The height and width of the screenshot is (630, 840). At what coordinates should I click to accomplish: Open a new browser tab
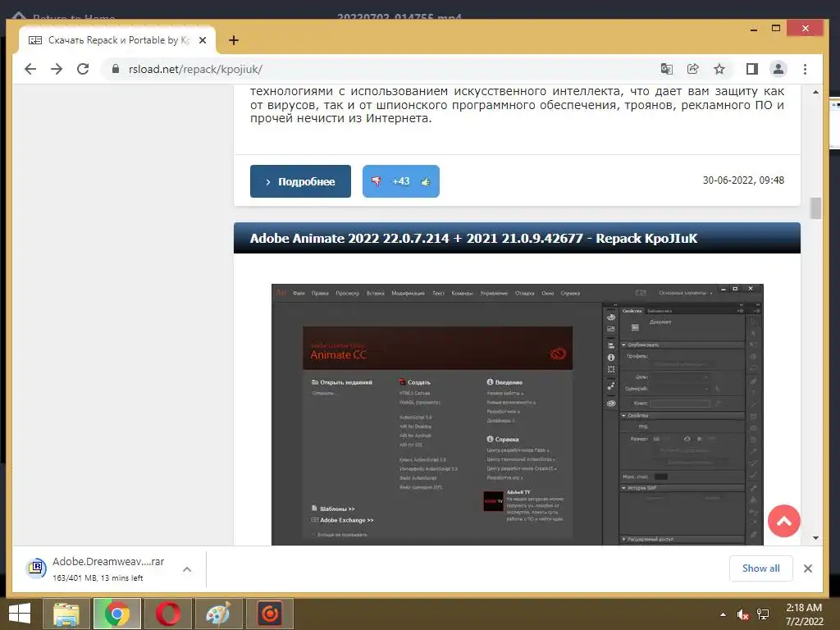pos(234,40)
